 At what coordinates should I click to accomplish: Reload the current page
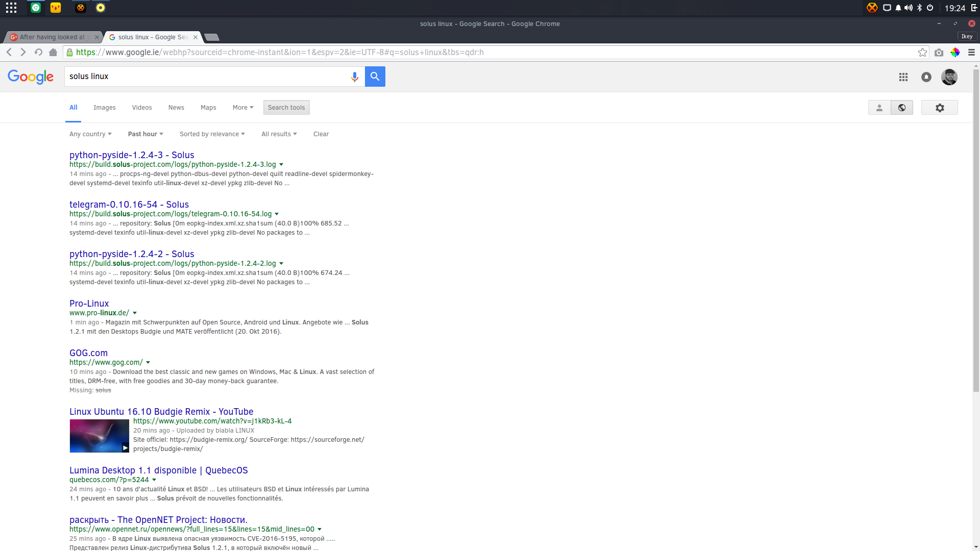tap(38, 52)
